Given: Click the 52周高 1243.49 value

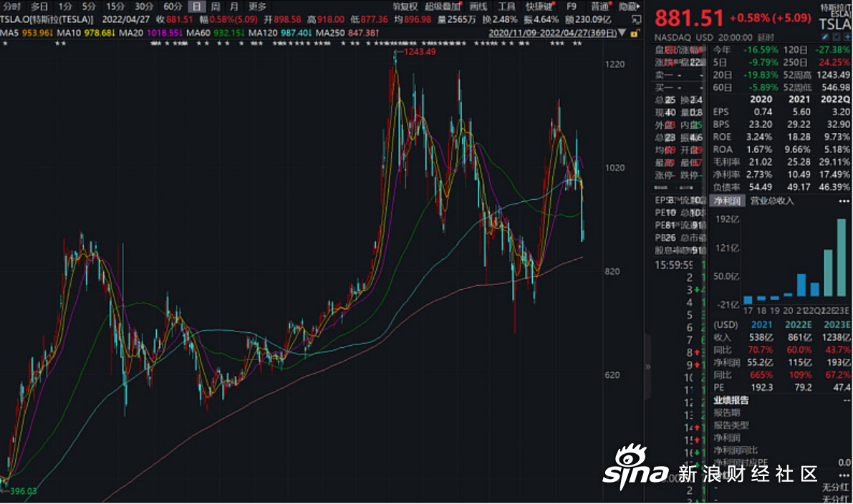Looking at the screenshot, I should pos(834,74).
